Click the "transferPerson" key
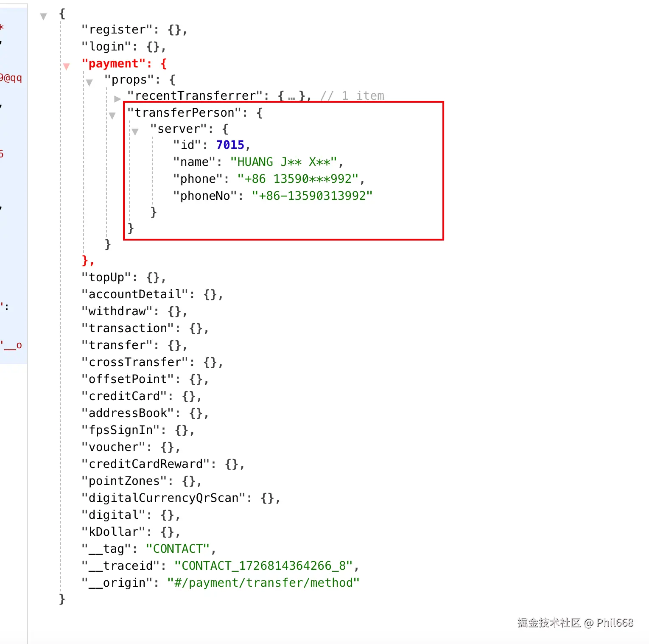This screenshot has height=644, width=649. coord(184,113)
